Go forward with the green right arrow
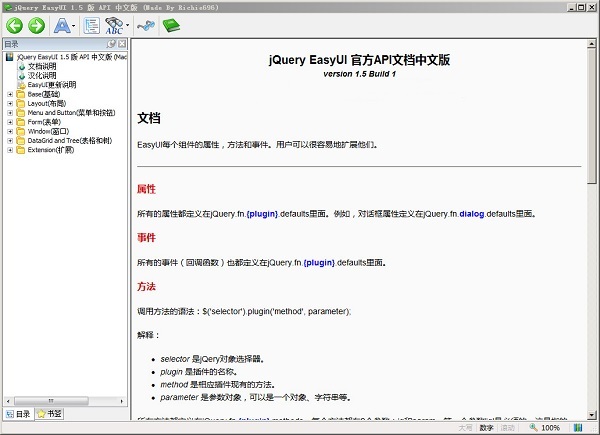This screenshot has height=435, width=600. coord(37,26)
